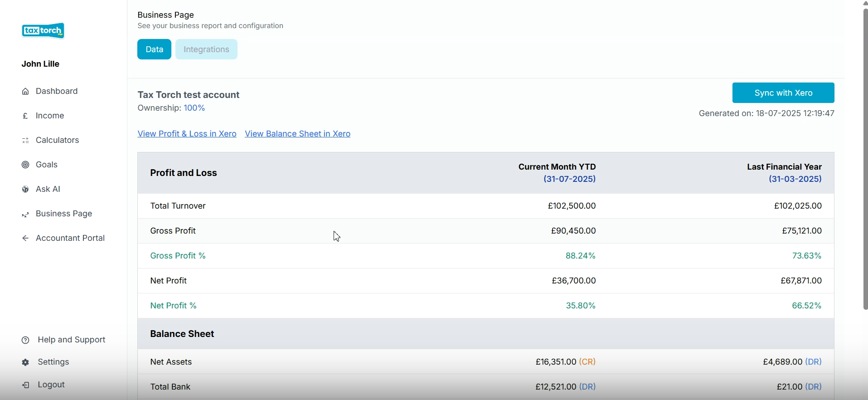Select the Gross Profit row label

(174, 231)
